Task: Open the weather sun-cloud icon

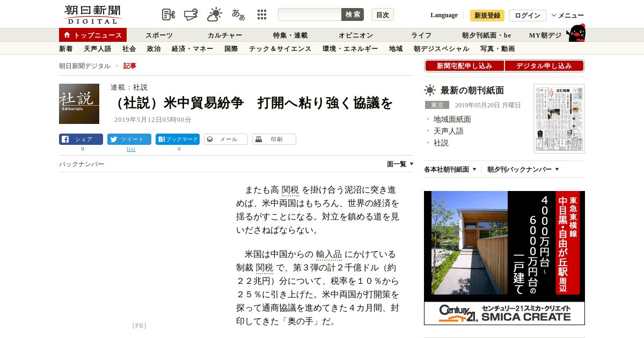Action: pyautogui.click(x=215, y=14)
